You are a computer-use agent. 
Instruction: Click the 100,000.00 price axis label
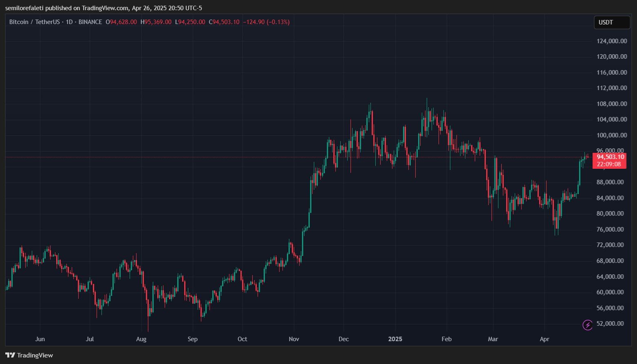coord(612,135)
